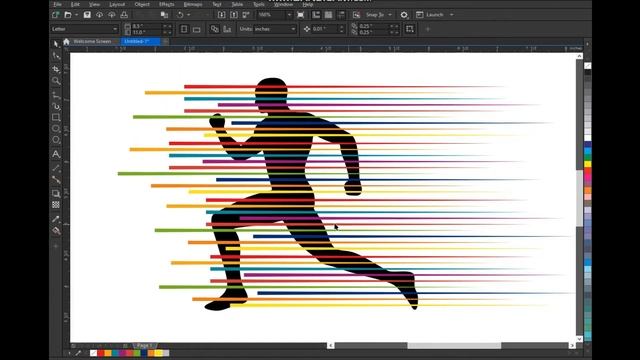Pick the Color Eyedropper tool

tap(56, 219)
